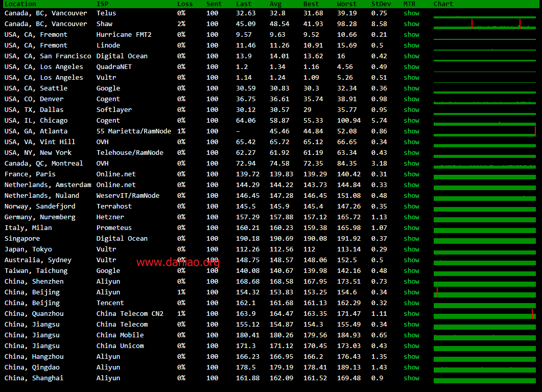Open MTR for Hurricane FMT2 Fremont
This screenshot has height=392, width=542.
(411, 35)
